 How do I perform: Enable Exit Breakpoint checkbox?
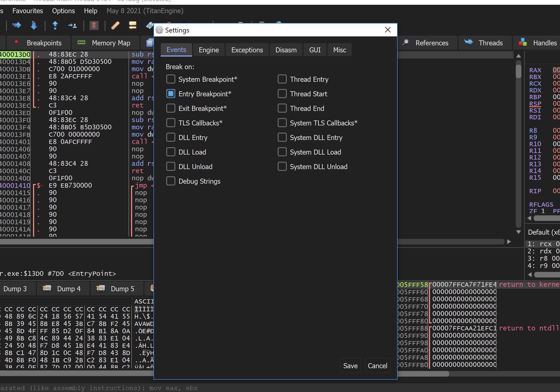click(171, 108)
